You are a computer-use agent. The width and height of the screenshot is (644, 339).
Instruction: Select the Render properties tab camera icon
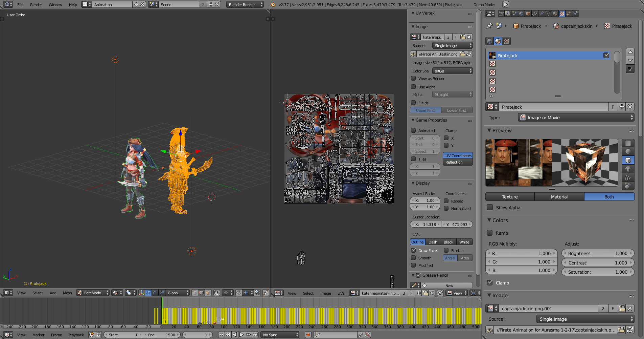point(501,14)
